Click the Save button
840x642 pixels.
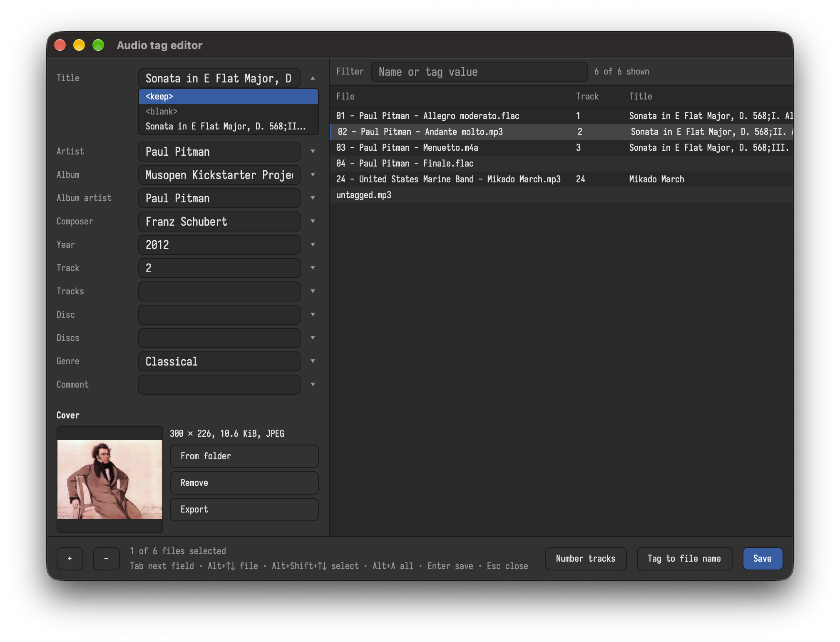762,558
